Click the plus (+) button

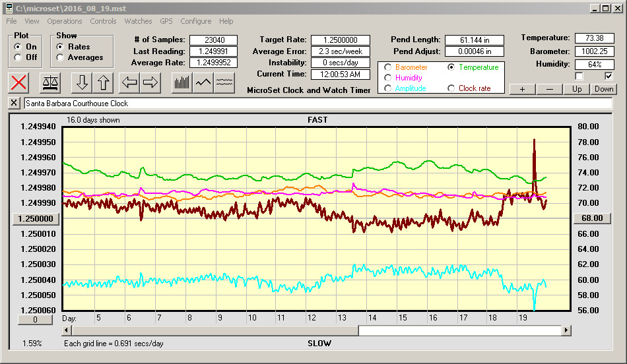pos(522,89)
